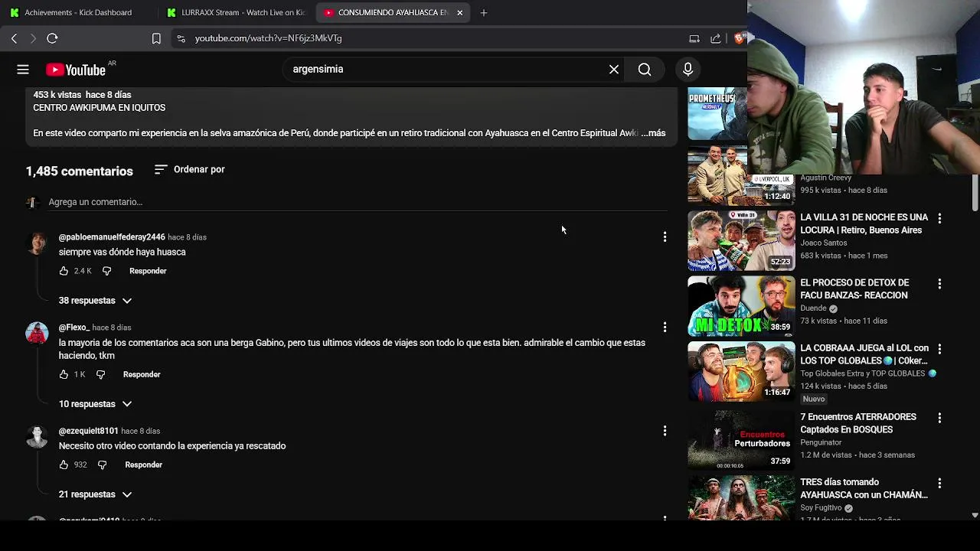Open more options for 7 Encuentros ATERRADORES video
The image size is (980, 551).
coord(939,418)
